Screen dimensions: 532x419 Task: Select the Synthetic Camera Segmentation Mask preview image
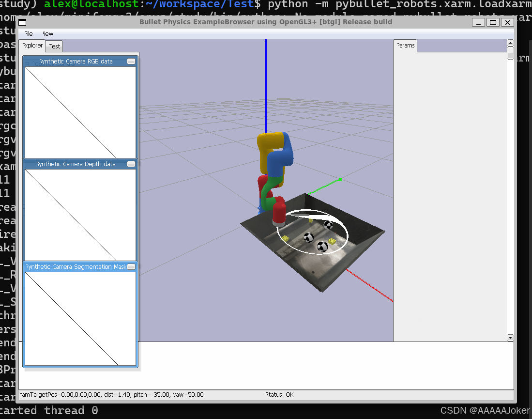[x=80, y=317]
